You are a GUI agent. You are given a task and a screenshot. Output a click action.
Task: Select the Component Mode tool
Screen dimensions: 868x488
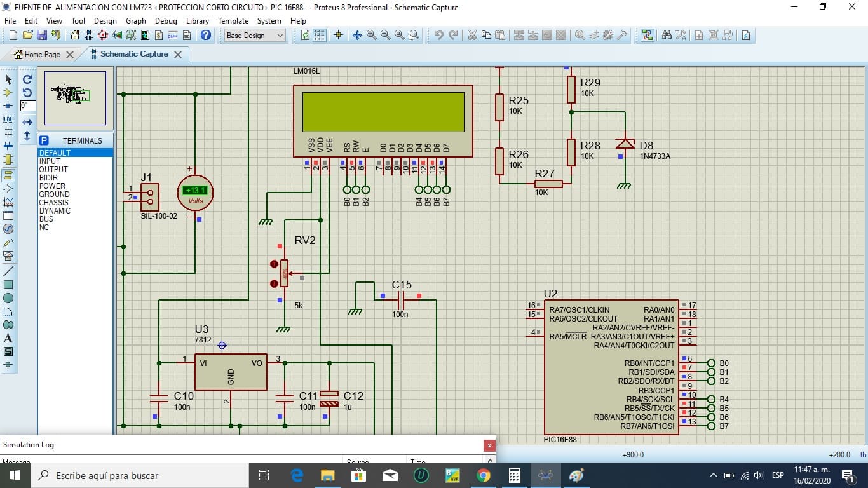[x=8, y=93]
